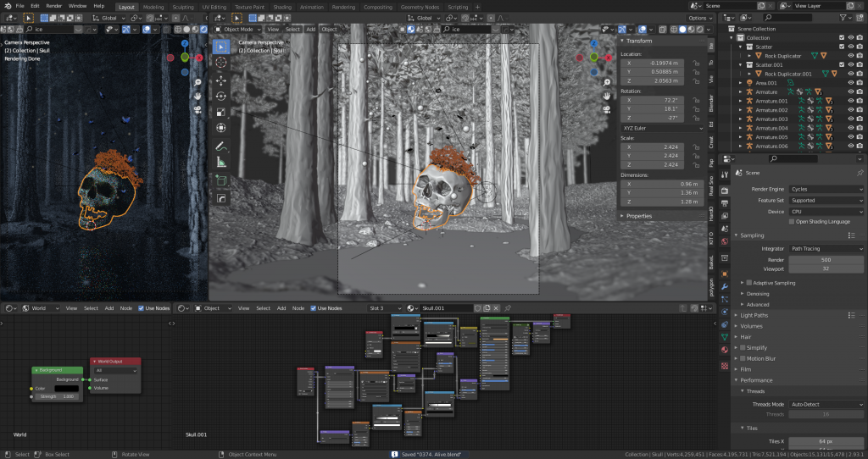
Task: Pin the Skull.001 material node tree
Action: click(508, 308)
